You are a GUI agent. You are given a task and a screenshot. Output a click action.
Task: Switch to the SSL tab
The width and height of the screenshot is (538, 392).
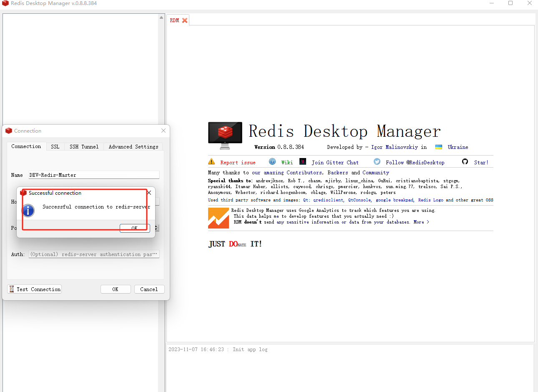coord(55,146)
